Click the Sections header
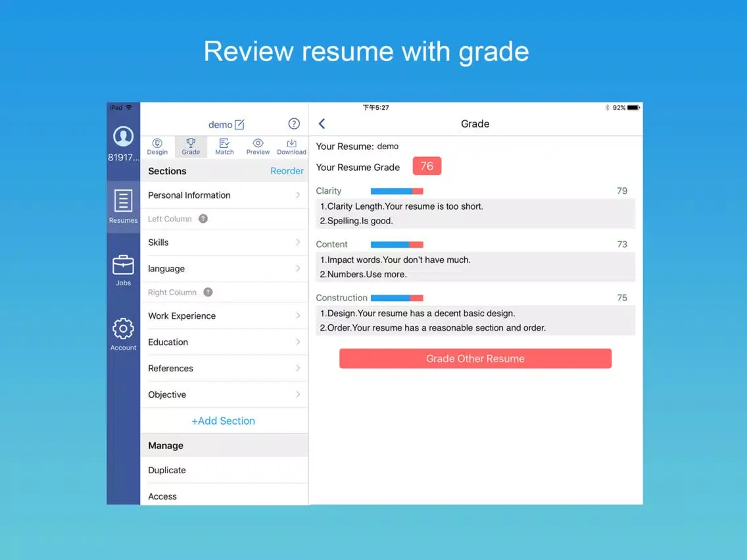The height and width of the screenshot is (560, 747). [167, 171]
